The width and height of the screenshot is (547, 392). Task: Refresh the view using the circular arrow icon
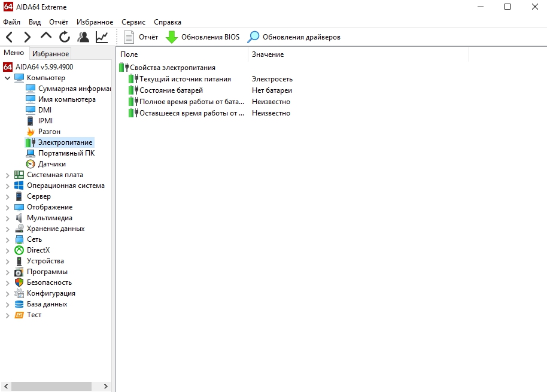pyautogui.click(x=65, y=37)
